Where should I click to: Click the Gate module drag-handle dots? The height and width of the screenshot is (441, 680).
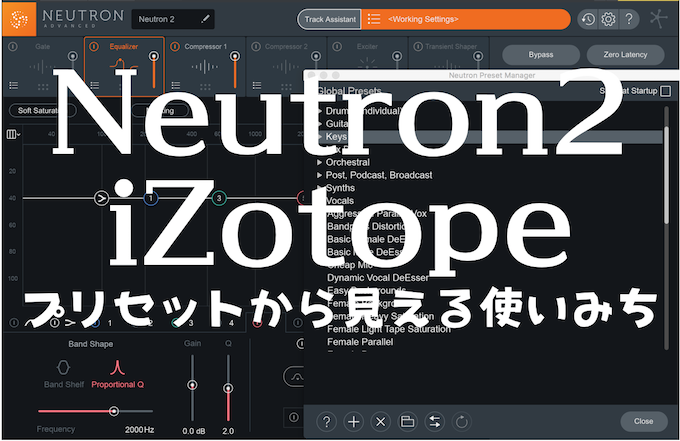(x=42, y=86)
